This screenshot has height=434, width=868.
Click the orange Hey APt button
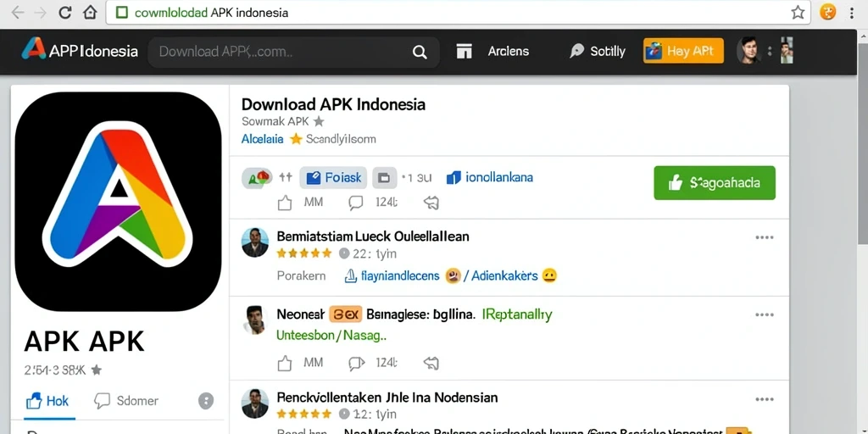(683, 51)
